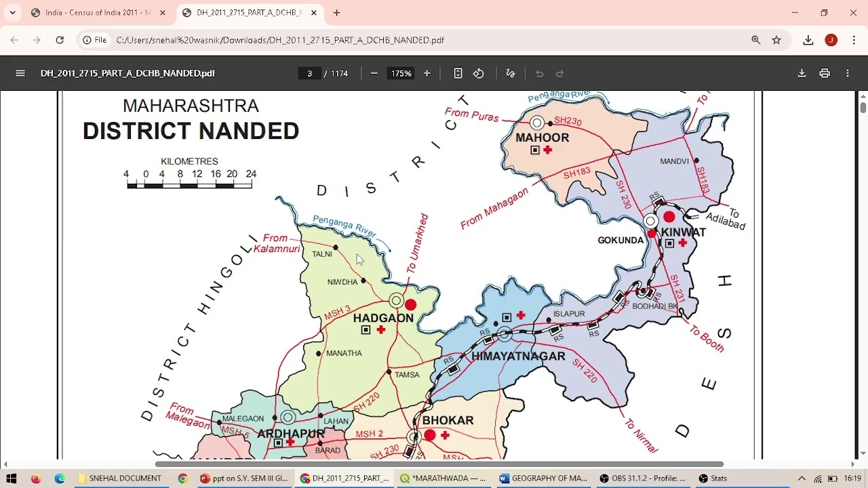Click the redo annotation arrow

point(559,73)
